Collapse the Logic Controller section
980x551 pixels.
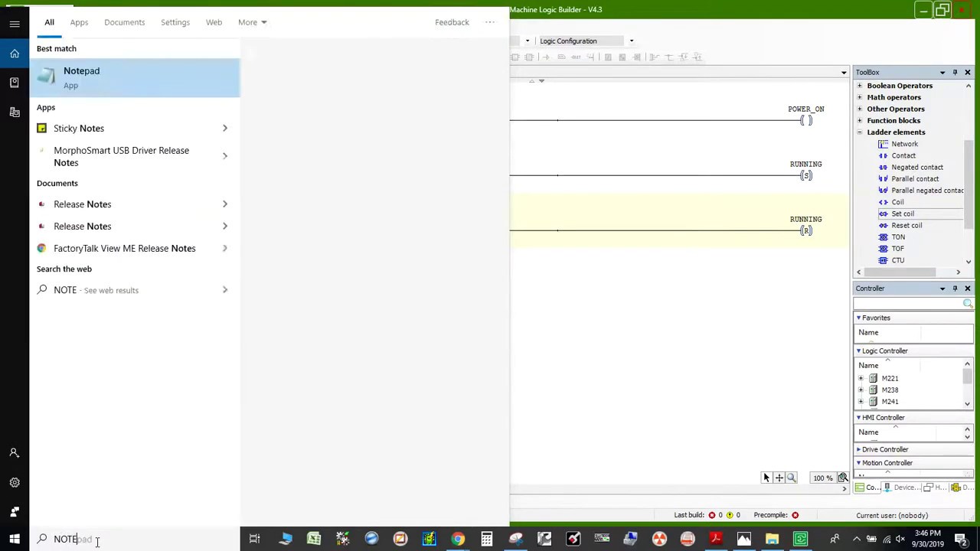tap(858, 350)
